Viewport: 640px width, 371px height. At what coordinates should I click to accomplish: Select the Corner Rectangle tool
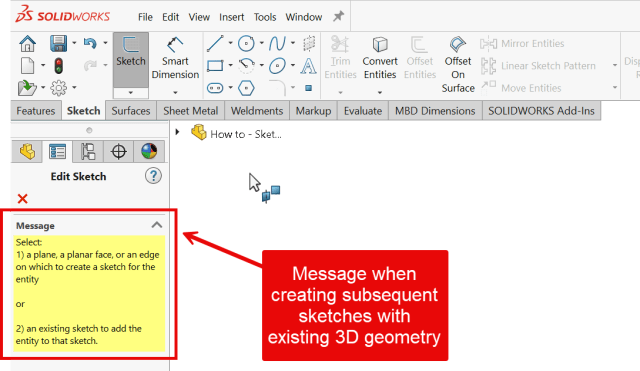pos(215,65)
